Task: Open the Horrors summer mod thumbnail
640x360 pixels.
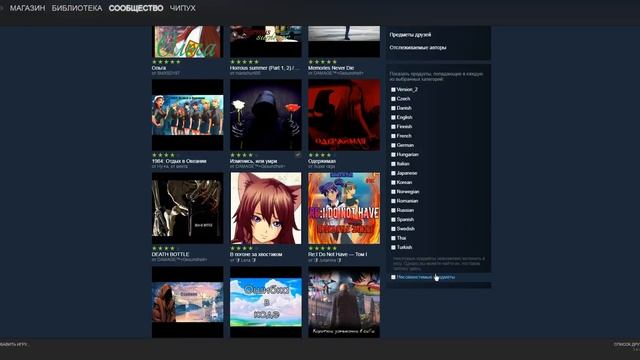Action: click(266, 42)
